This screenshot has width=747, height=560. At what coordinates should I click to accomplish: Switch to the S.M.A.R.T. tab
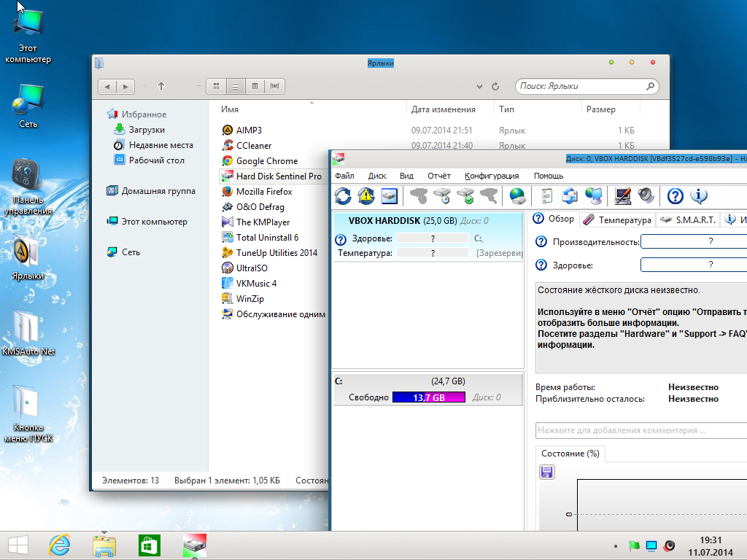(x=688, y=219)
